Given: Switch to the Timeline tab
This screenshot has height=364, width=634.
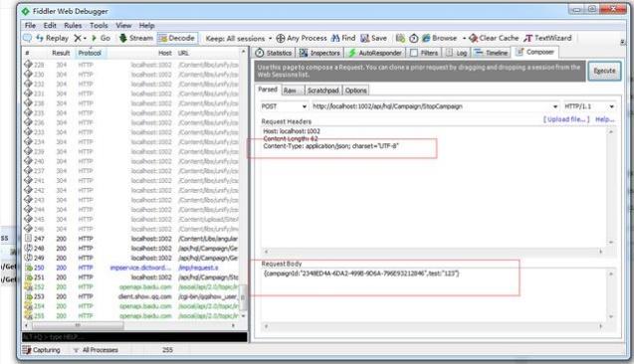Looking at the screenshot, I should (491, 53).
